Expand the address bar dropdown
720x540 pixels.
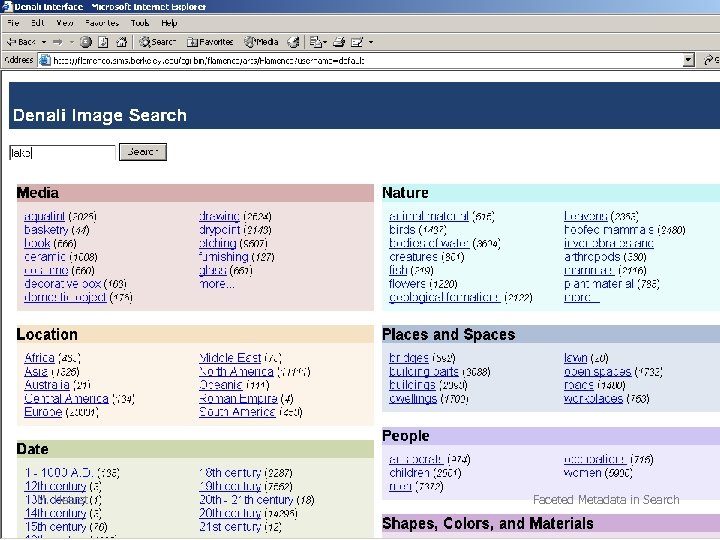(x=688, y=60)
